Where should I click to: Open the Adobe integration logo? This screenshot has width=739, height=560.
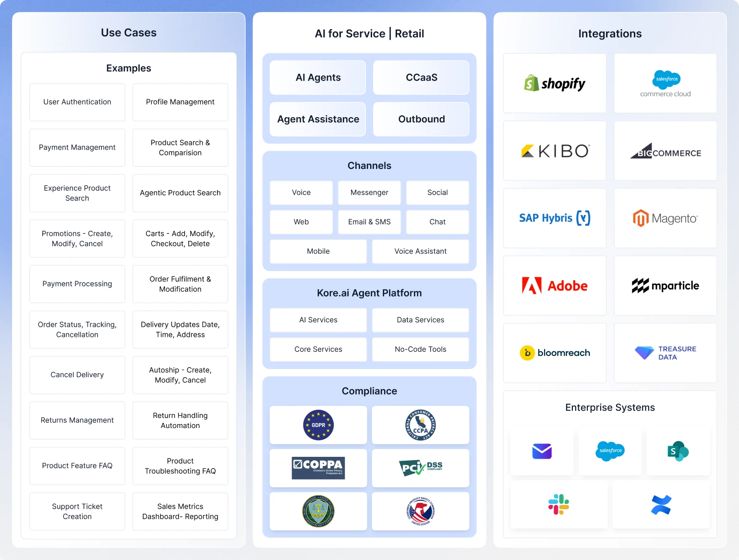tap(555, 286)
